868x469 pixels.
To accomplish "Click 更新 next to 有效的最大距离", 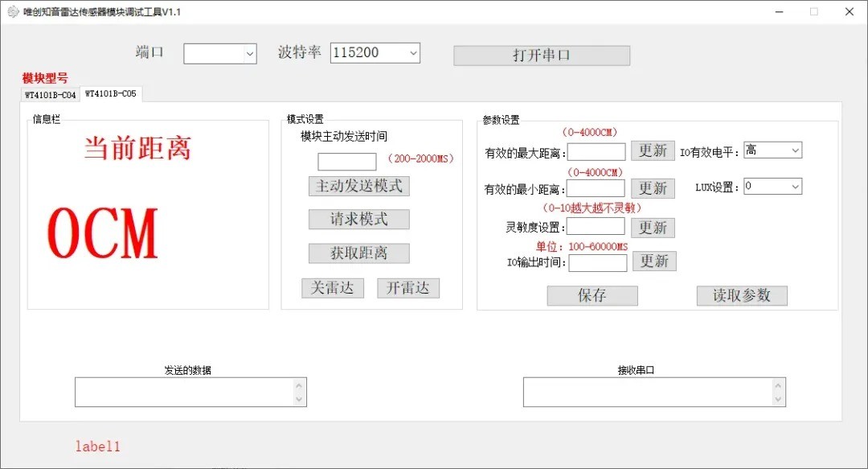I will point(653,150).
